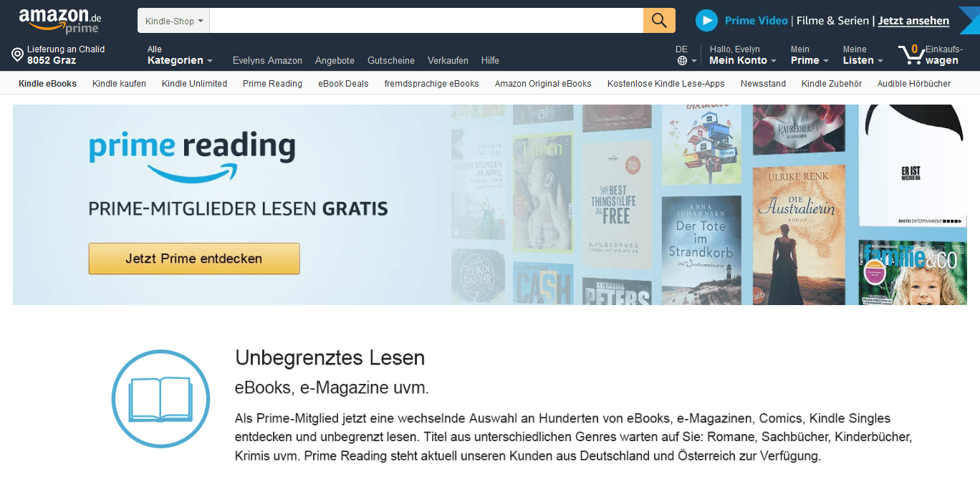Open the eBook Deals tab
Image resolution: width=980 pixels, height=487 pixels.
tap(343, 84)
